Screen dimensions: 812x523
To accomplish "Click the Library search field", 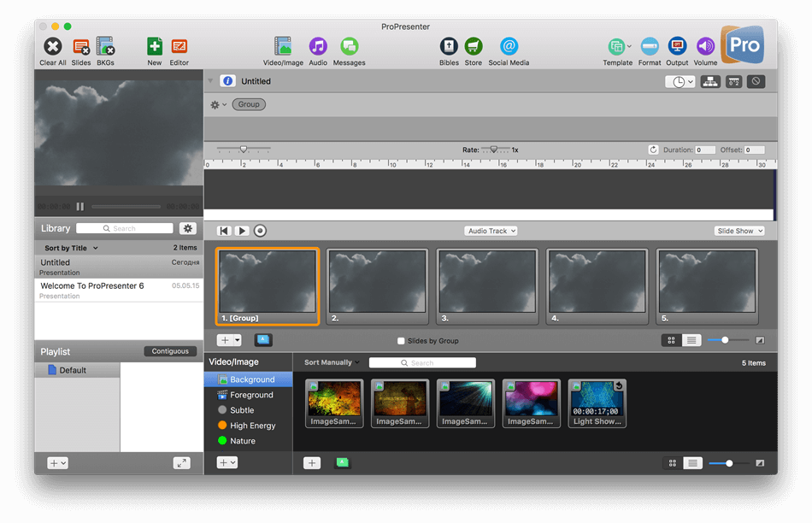I will click(x=125, y=228).
